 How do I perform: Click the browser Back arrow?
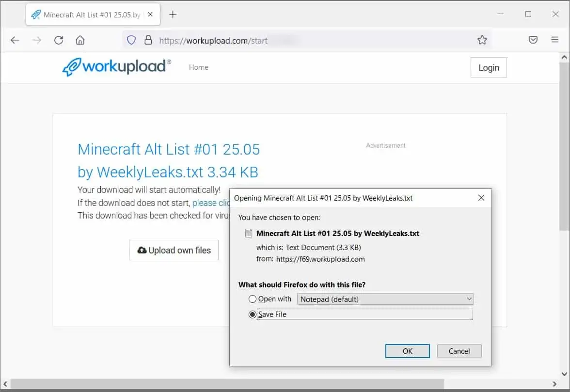15,40
